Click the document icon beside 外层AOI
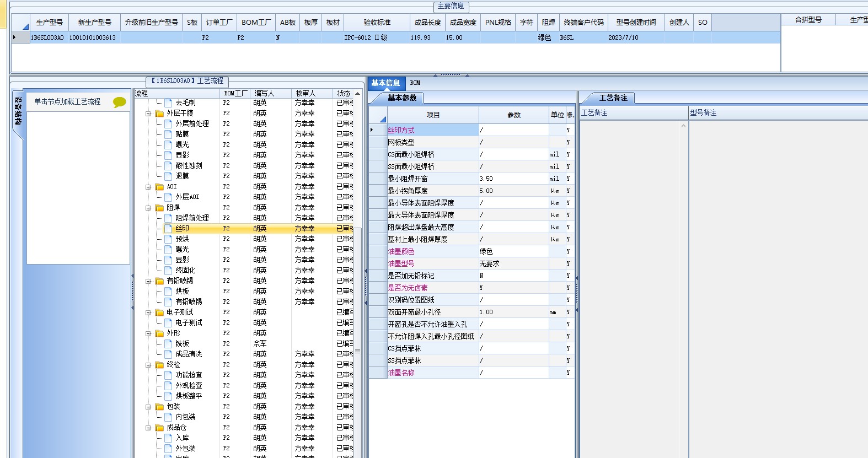868x458 pixels. pyautogui.click(x=168, y=197)
